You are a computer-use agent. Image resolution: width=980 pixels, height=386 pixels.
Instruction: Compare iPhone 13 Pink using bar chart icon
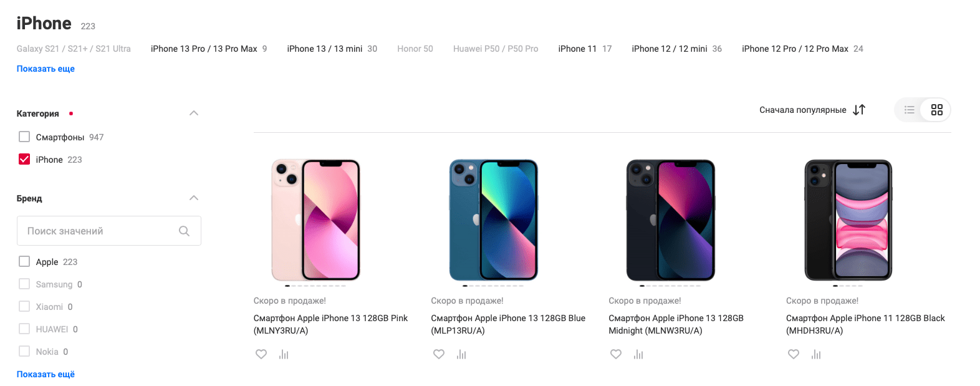pos(284,354)
